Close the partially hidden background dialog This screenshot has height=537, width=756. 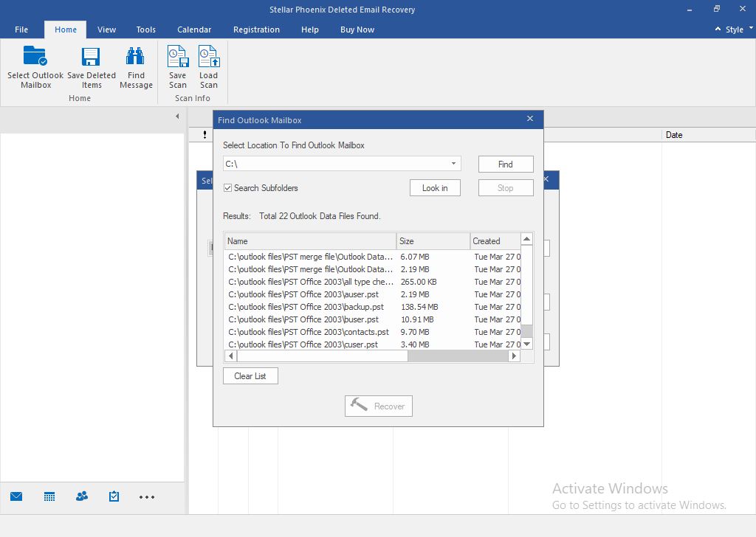point(546,179)
